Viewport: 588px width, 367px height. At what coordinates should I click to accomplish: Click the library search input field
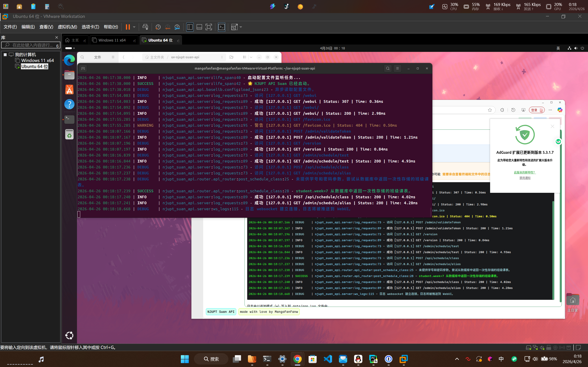(x=31, y=45)
